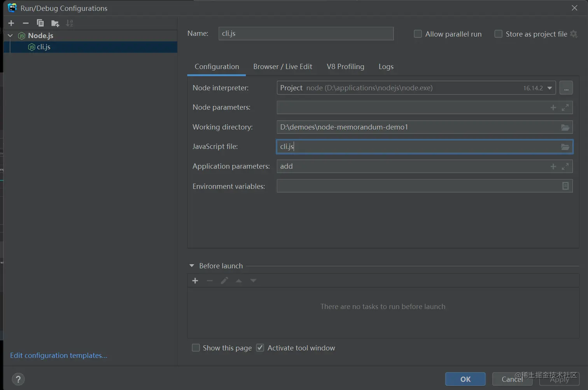The image size is (588, 390).
Task: Check Store as project file
Action: pos(498,34)
